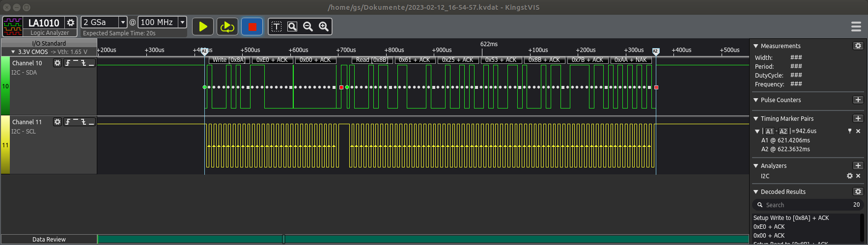Collapse the Analyzers section

(756, 165)
